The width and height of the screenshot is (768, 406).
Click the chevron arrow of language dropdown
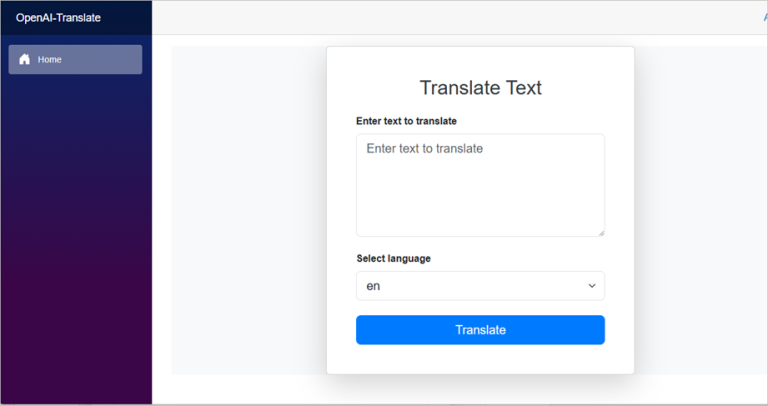pyautogui.click(x=592, y=286)
